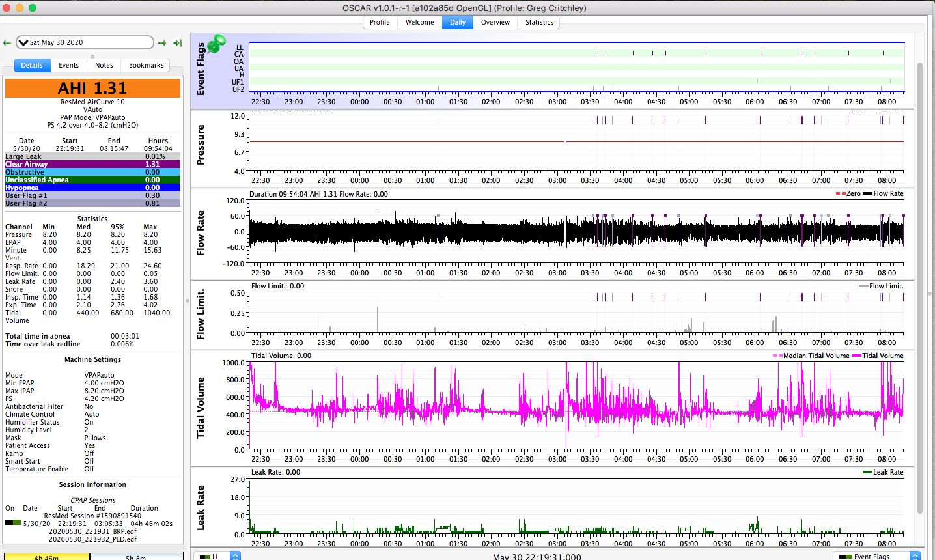This screenshot has height=560, width=935.
Task: Click the Tidal Volume graph title
Action: [x=201, y=407]
